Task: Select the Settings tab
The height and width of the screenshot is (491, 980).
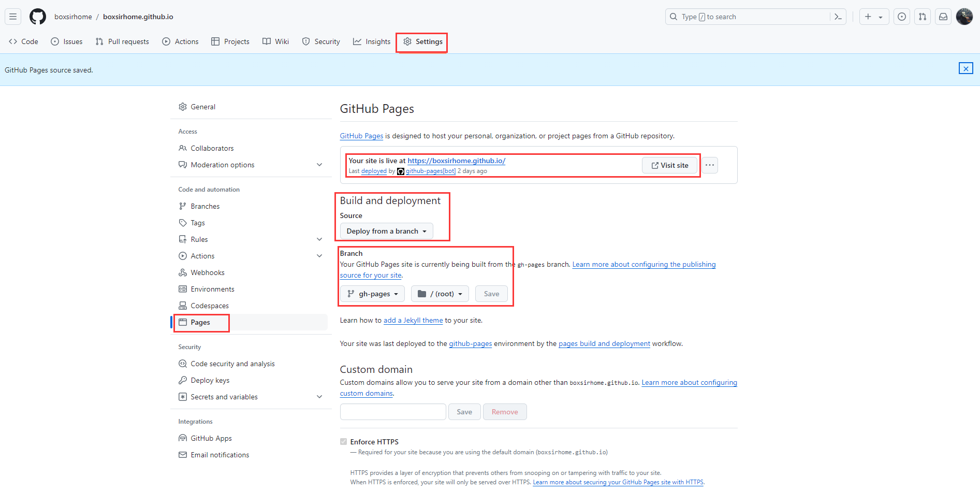Action: click(423, 41)
